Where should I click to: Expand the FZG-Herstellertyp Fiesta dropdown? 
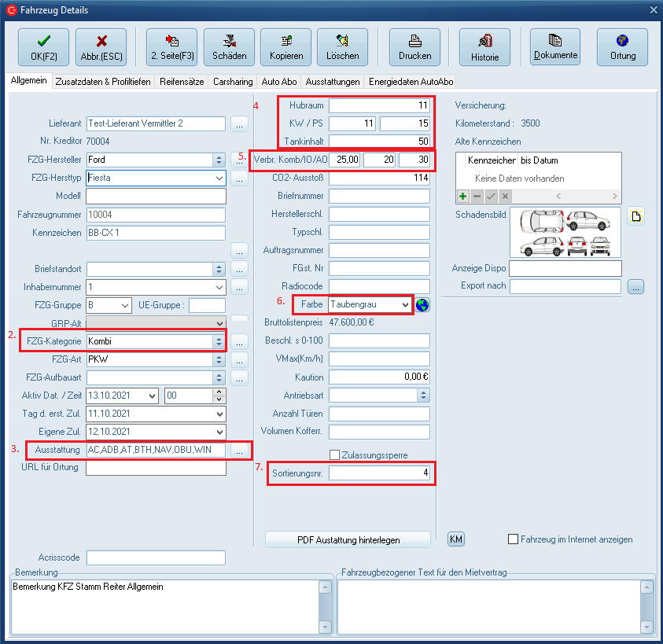(219, 178)
